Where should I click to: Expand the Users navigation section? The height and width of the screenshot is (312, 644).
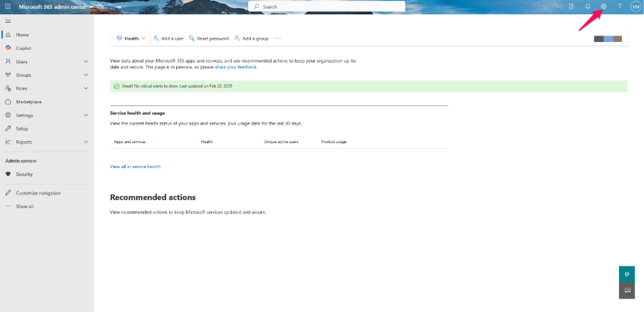(x=86, y=62)
